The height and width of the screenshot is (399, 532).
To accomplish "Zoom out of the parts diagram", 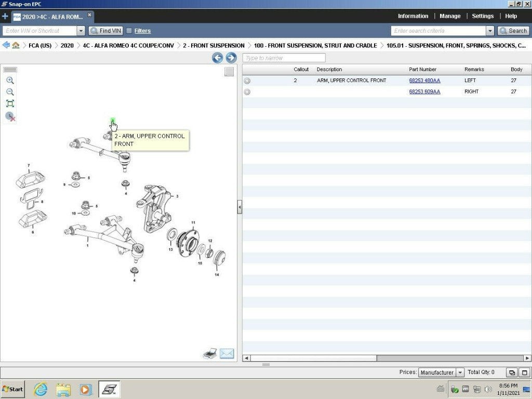I will click(10, 92).
